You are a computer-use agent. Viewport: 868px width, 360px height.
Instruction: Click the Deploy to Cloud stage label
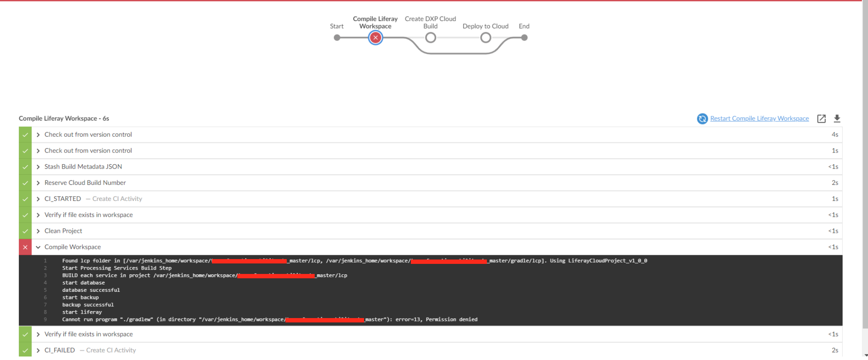click(x=486, y=26)
